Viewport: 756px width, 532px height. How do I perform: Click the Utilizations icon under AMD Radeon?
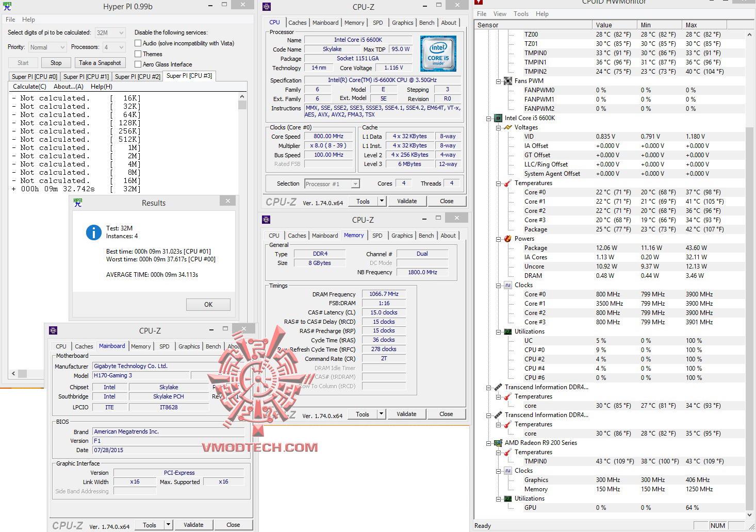(508, 498)
